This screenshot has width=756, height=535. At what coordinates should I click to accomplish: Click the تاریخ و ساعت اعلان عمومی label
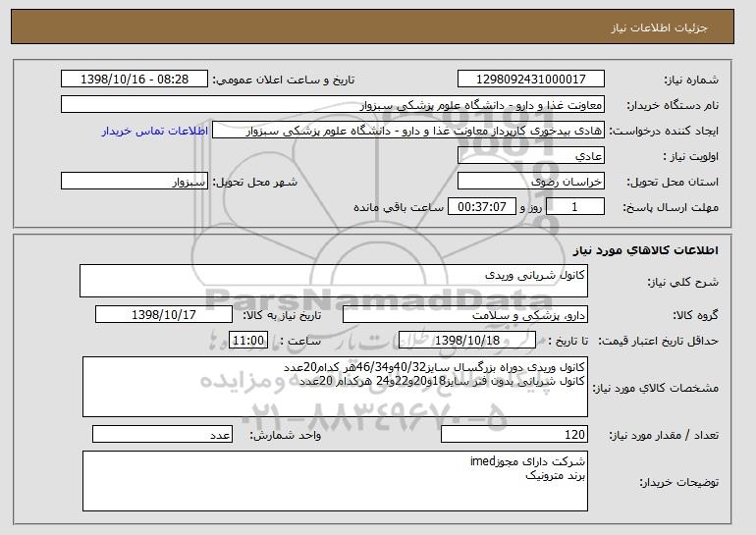[x=284, y=80]
